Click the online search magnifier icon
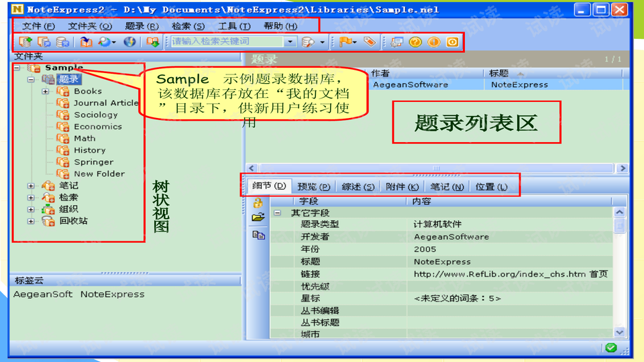 coord(105,42)
